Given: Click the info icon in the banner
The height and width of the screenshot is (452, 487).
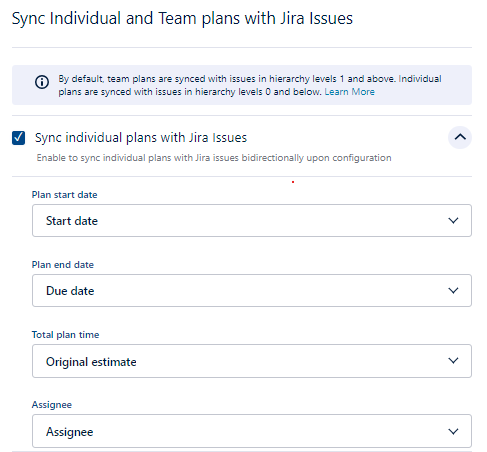Looking at the screenshot, I should pyautogui.click(x=42, y=82).
